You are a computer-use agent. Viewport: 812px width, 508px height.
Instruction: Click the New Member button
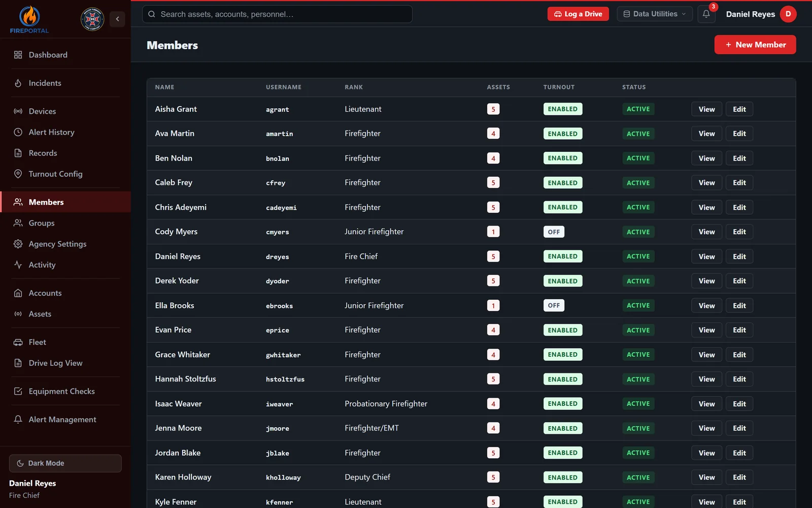coord(755,45)
